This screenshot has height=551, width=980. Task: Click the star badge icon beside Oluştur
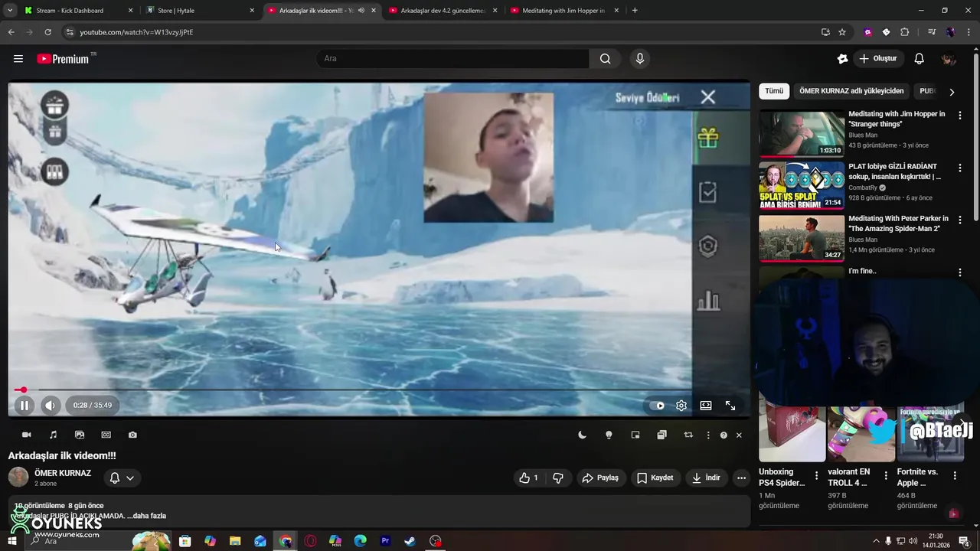pos(842,58)
